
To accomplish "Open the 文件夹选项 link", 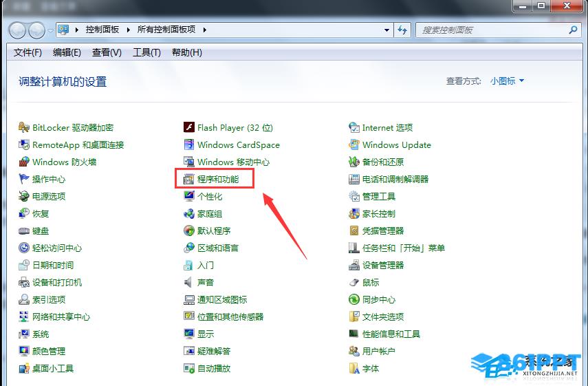I will click(x=383, y=317).
